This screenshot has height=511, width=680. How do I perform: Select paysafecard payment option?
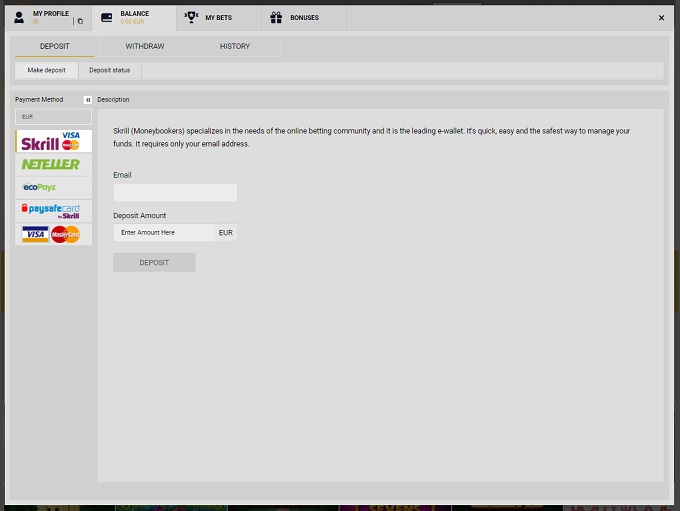(x=55, y=210)
